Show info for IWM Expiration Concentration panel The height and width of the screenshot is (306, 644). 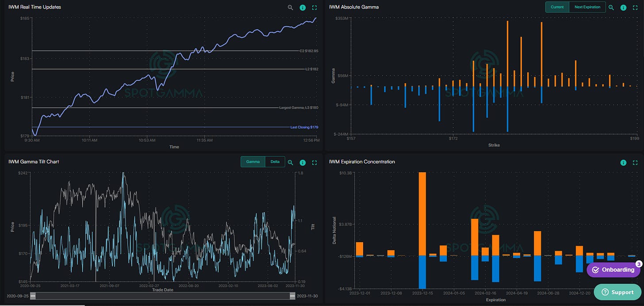(623, 163)
